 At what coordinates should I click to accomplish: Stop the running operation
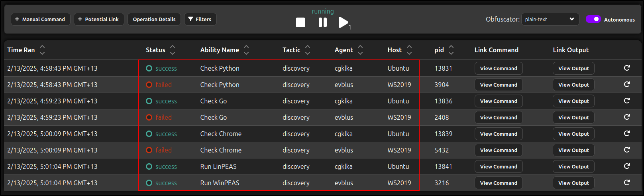click(x=300, y=22)
